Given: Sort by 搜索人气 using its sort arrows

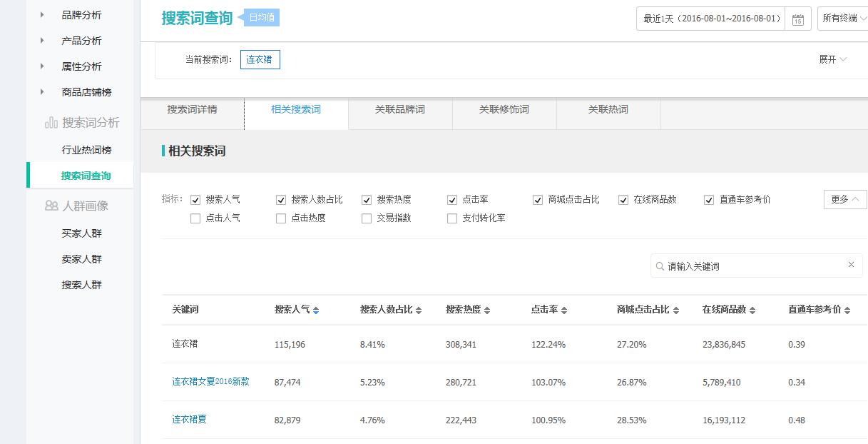Looking at the screenshot, I should pyautogui.click(x=315, y=310).
